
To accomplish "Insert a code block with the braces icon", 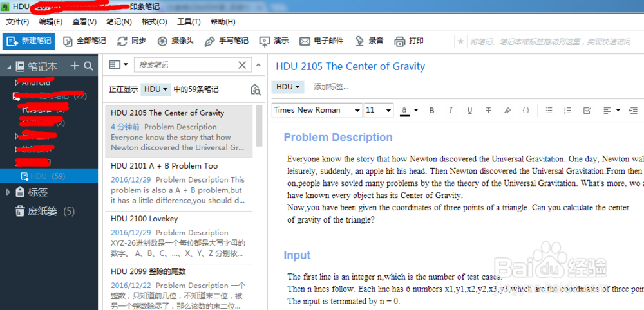I will pyautogui.click(x=526, y=111).
